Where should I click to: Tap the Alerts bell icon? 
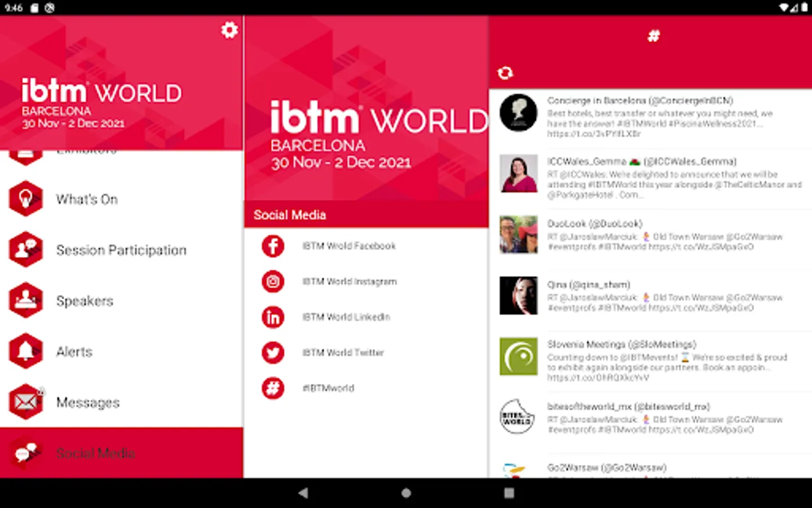coord(25,351)
